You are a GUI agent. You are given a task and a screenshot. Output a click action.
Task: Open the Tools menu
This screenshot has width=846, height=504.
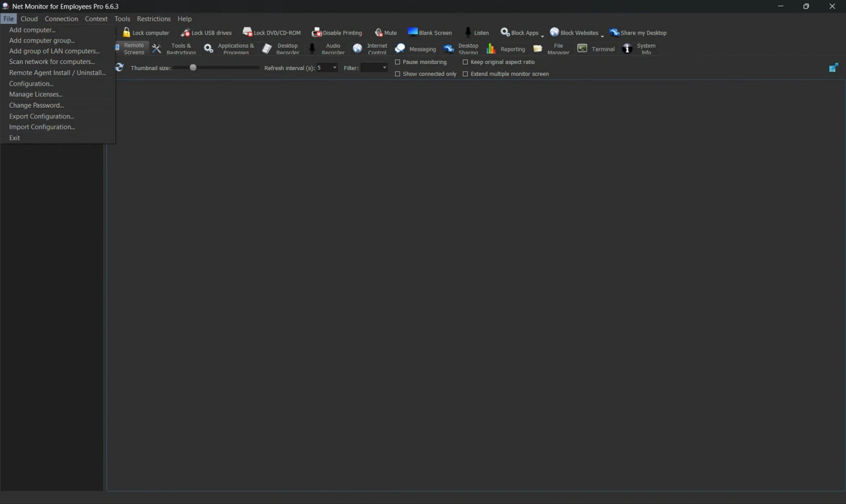click(x=122, y=19)
